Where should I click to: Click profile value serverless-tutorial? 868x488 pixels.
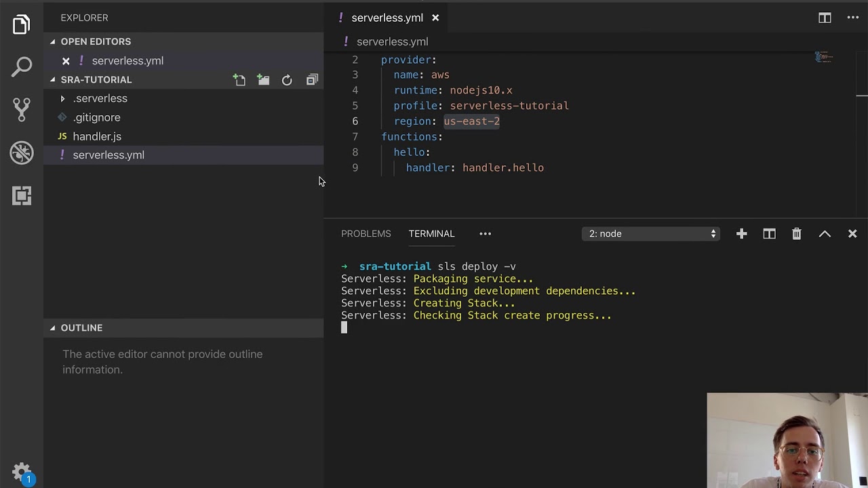[x=509, y=106]
